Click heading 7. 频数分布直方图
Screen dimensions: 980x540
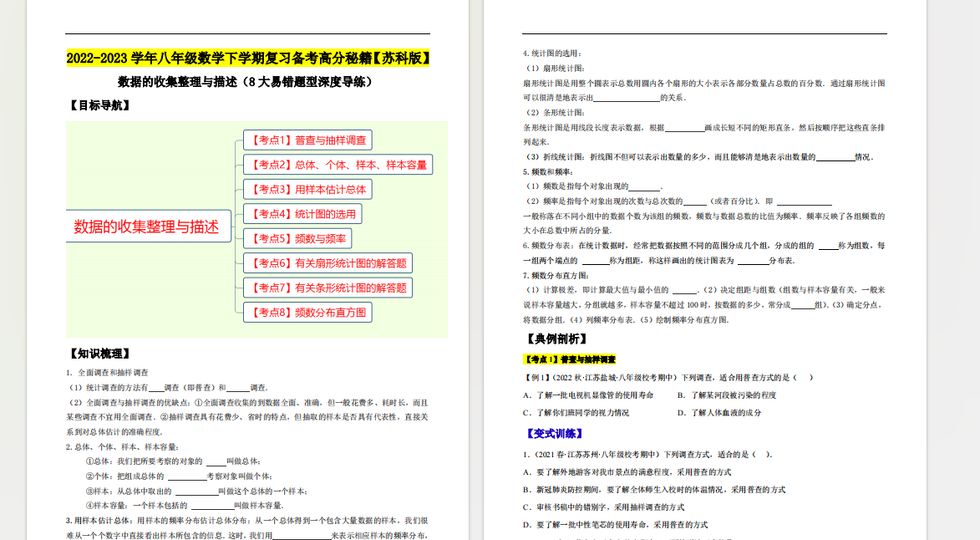[x=556, y=276]
